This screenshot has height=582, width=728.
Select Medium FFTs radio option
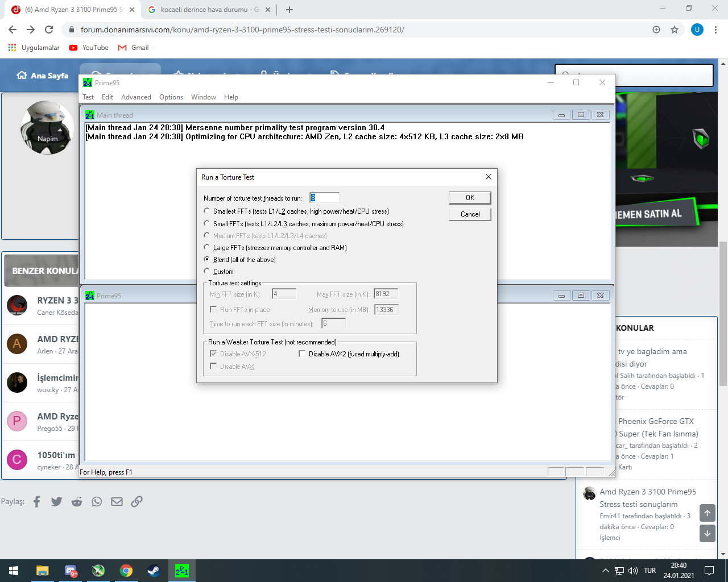click(207, 235)
